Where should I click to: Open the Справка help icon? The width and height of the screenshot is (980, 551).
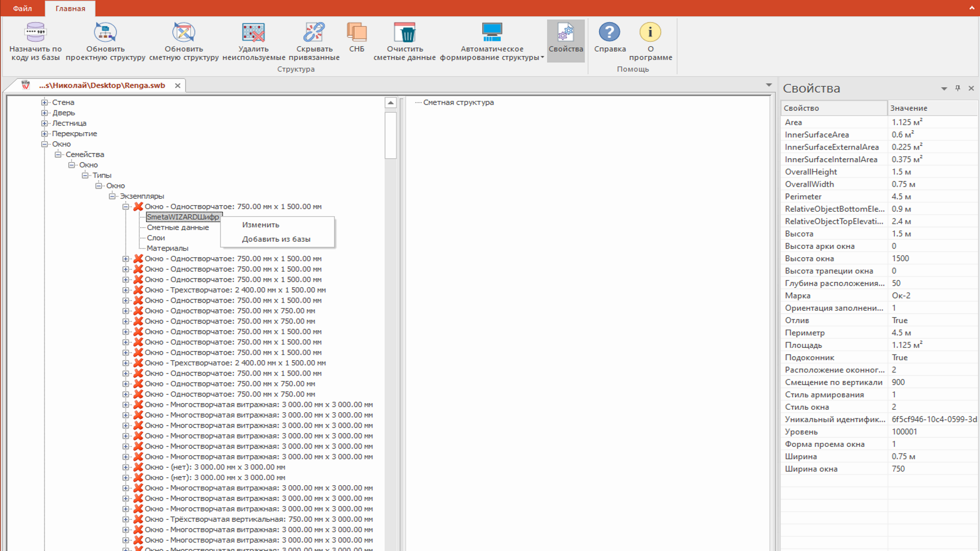coord(609,32)
